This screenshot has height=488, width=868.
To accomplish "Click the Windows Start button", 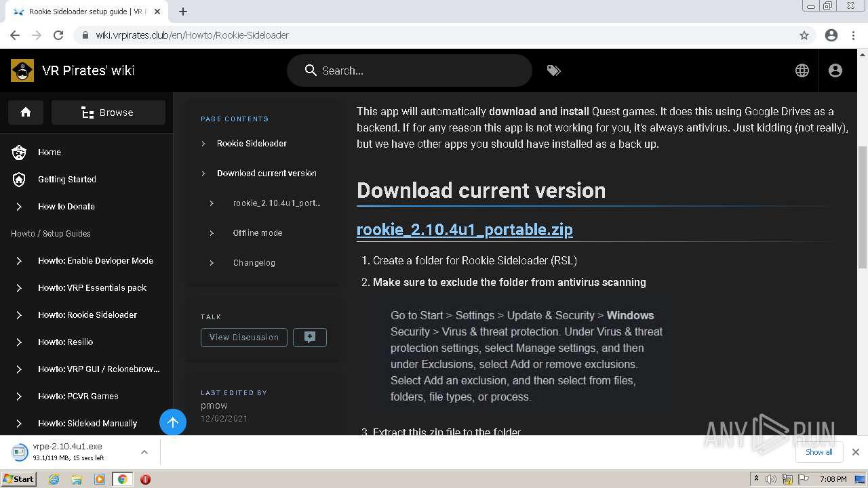I will 19,479.
